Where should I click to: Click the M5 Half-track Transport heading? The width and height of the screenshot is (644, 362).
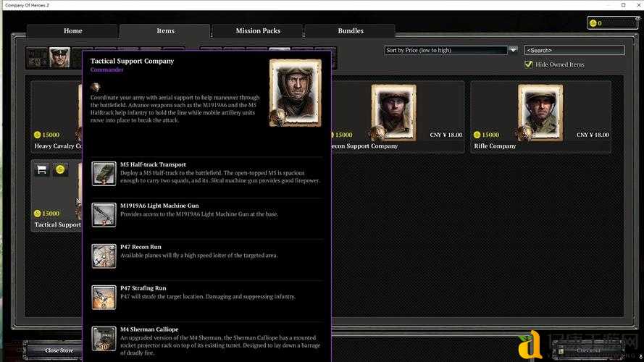pyautogui.click(x=153, y=164)
